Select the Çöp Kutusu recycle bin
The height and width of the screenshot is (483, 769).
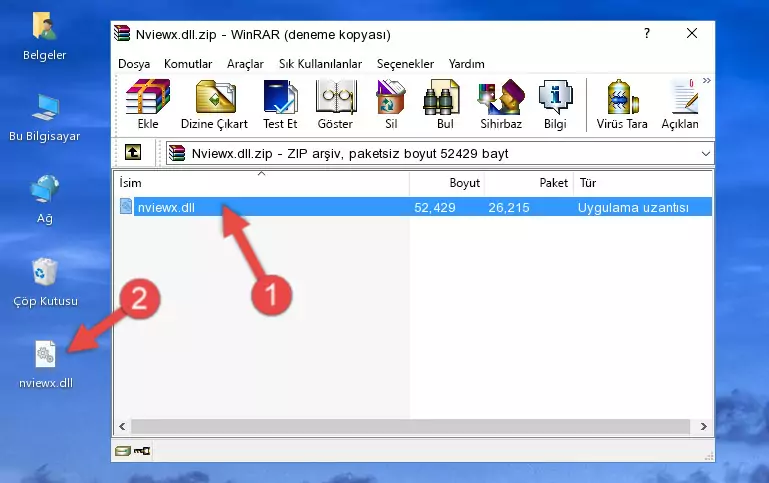point(45,283)
